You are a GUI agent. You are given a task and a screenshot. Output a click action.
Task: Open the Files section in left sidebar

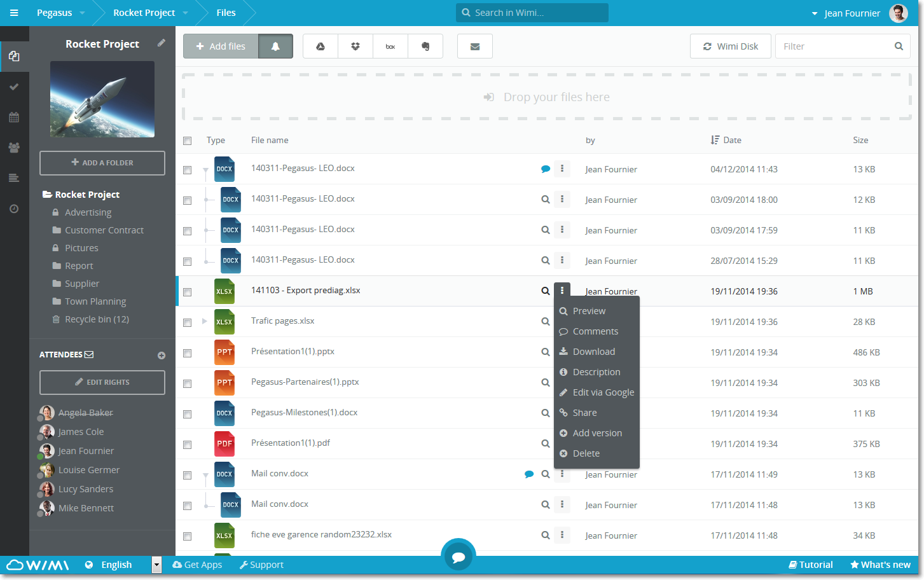(14, 56)
